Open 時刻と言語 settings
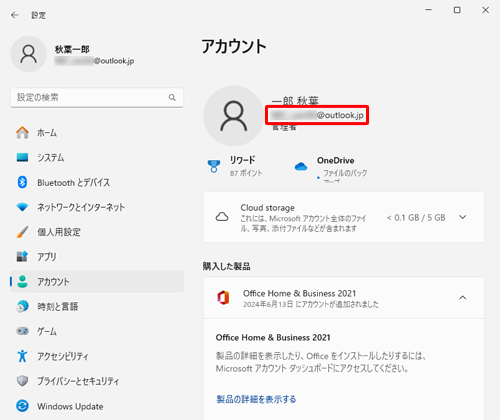 pyautogui.click(x=97, y=306)
